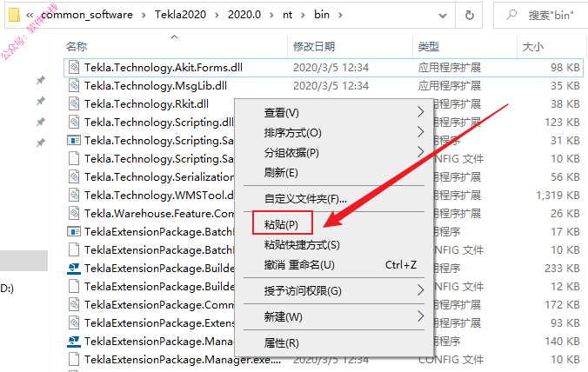Select 粘贴快捷方式(S) in context menu

click(x=334, y=244)
